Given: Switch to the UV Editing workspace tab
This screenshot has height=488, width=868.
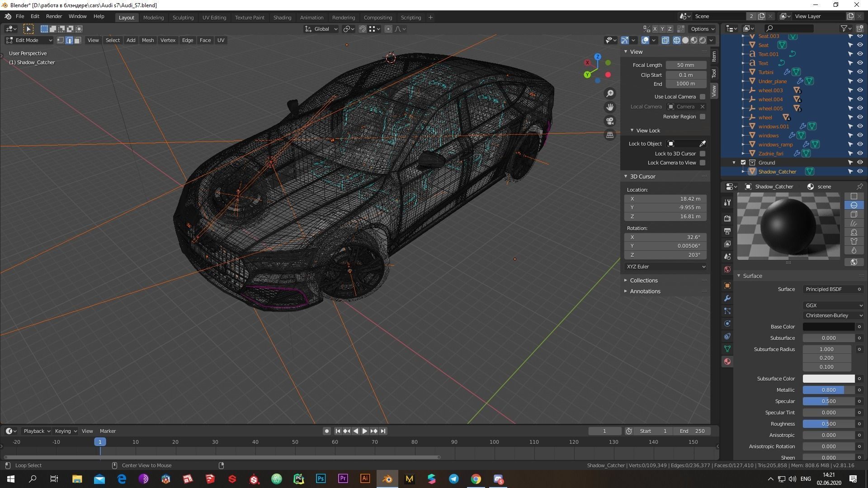Looking at the screenshot, I should point(214,18).
